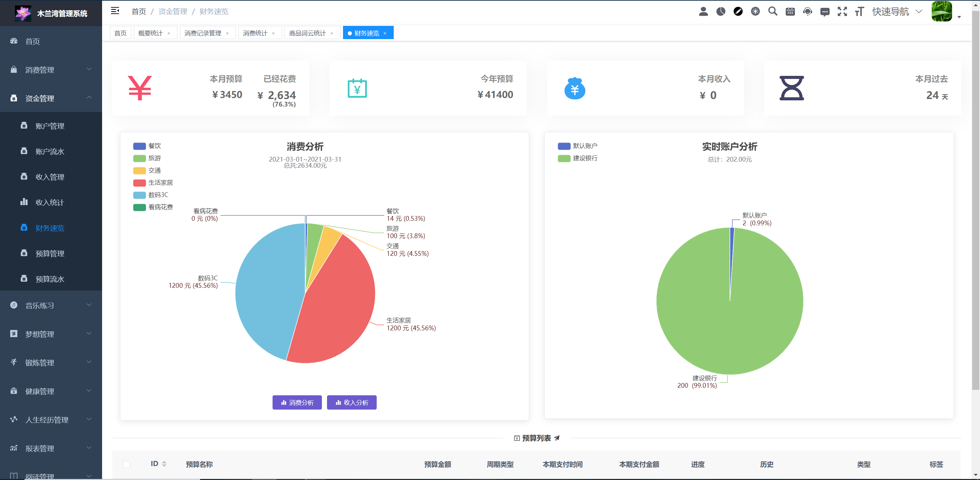Toggle 建设银行 legend swatch

[564, 158]
